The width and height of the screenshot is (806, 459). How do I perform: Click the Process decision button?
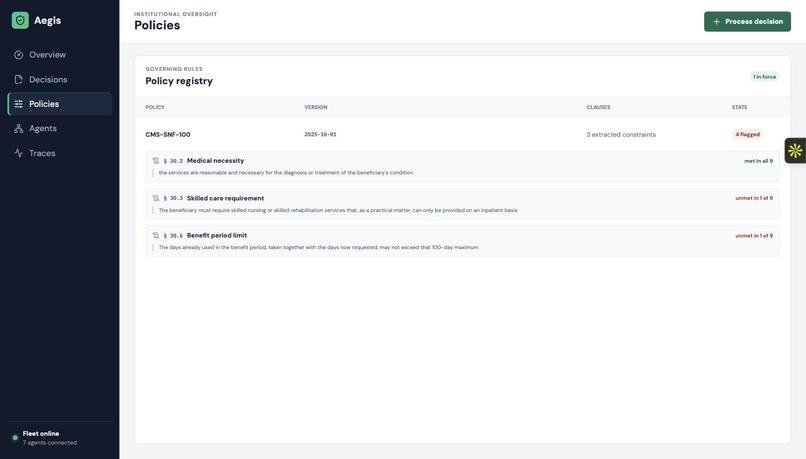tap(747, 22)
